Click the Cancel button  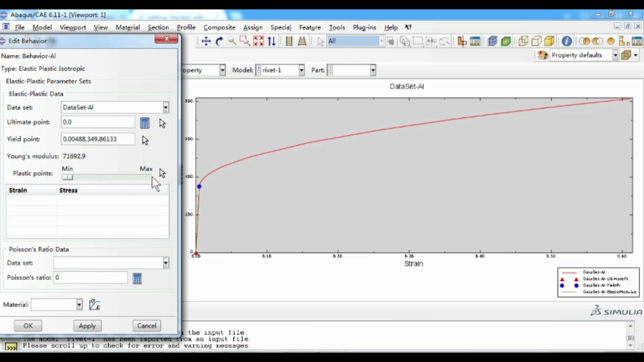147,325
